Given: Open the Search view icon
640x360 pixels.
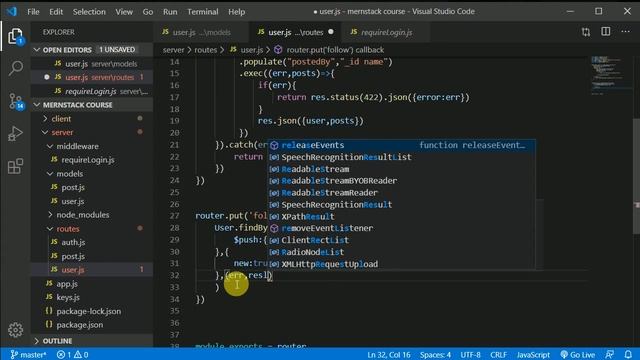Looking at the screenshot, I should 16,68.
